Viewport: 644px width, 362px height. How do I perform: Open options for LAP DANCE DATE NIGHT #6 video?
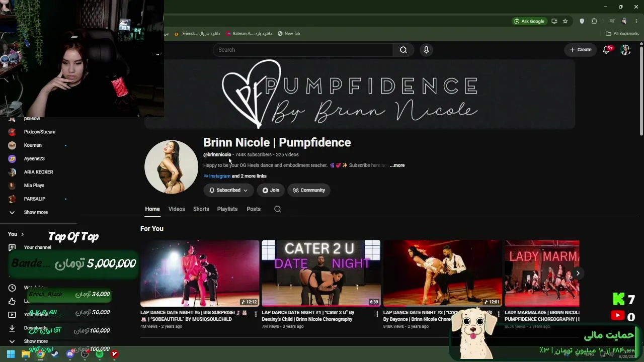256,314
